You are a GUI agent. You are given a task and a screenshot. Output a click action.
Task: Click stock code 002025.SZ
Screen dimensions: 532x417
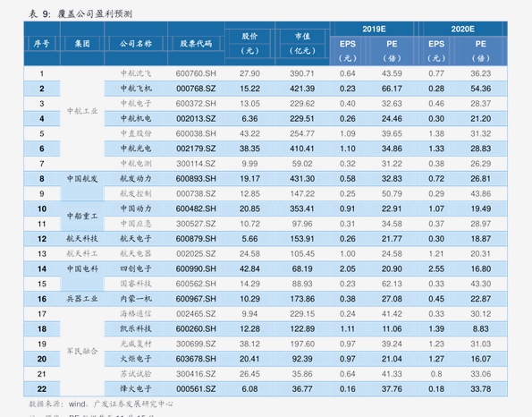pos(196,253)
